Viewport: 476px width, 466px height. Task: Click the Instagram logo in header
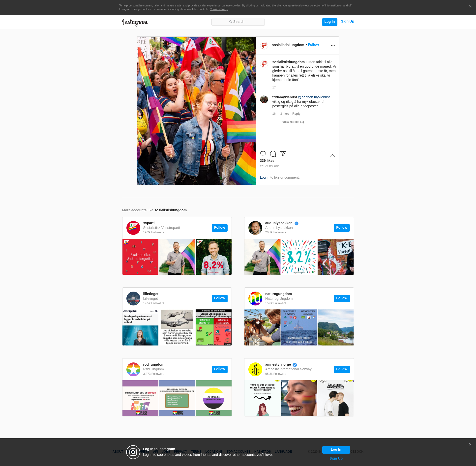point(135,22)
